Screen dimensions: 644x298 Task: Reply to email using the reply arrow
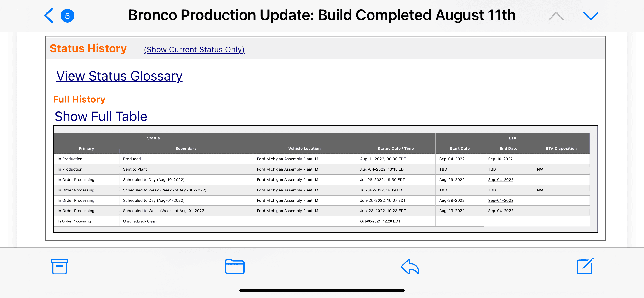tap(410, 266)
